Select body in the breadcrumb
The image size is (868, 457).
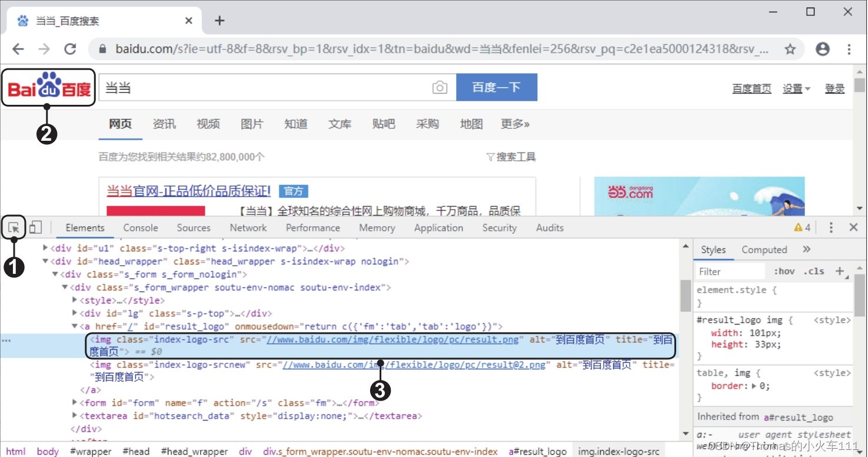(48, 451)
